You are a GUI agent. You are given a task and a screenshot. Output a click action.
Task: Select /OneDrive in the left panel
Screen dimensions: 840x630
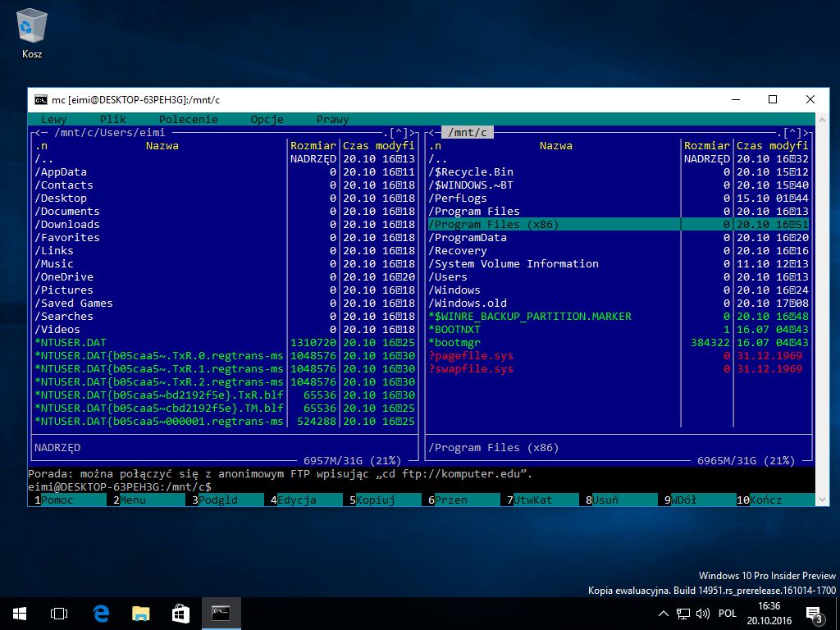point(225,277)
